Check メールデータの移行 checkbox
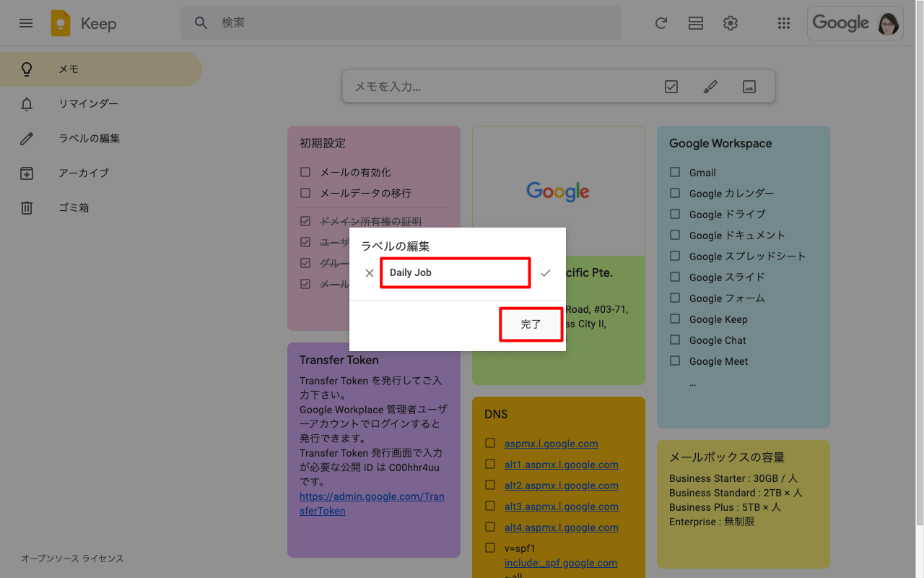 point(305,193)
